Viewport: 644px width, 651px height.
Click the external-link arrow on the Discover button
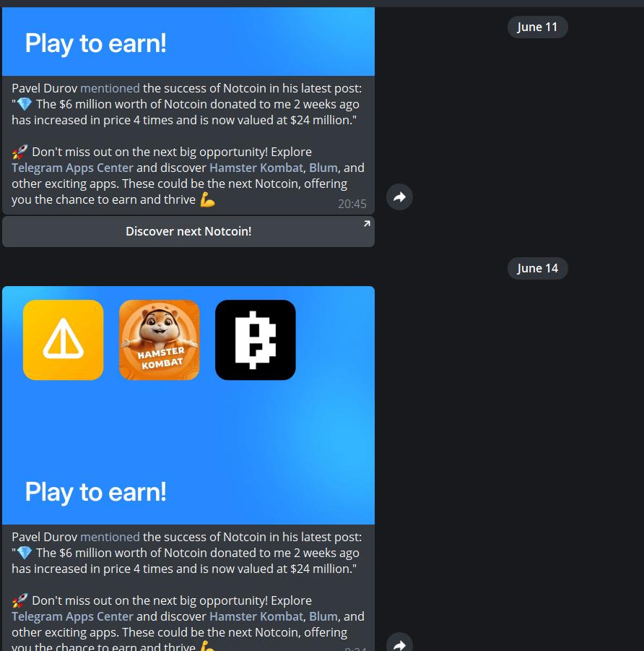pyautogui.click(x=367, y=224)
